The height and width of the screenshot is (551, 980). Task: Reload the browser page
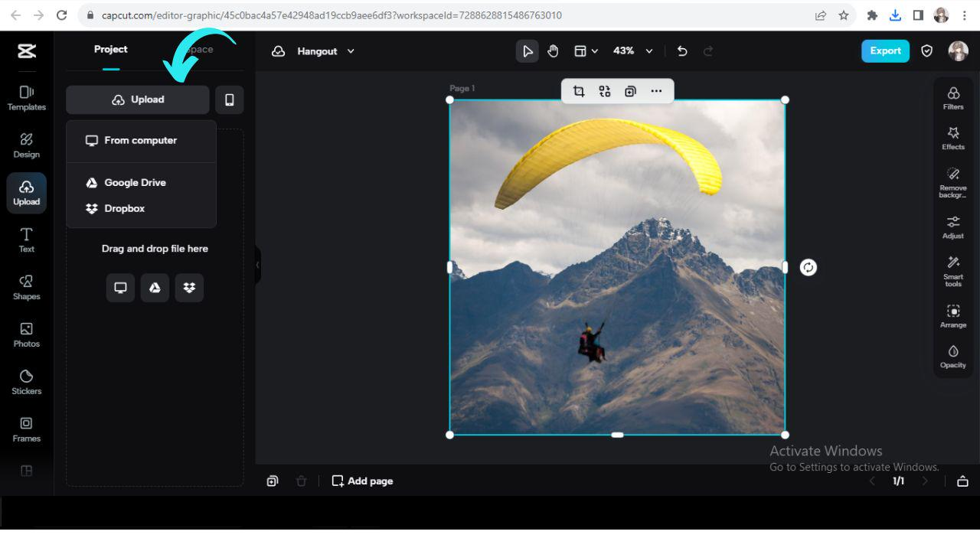coord(62,15)
